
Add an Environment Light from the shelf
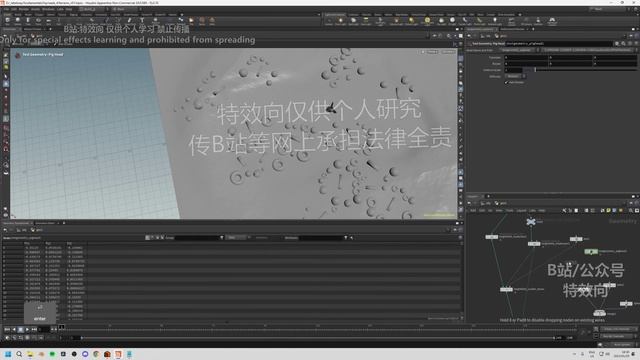click(x=427, y=21)
